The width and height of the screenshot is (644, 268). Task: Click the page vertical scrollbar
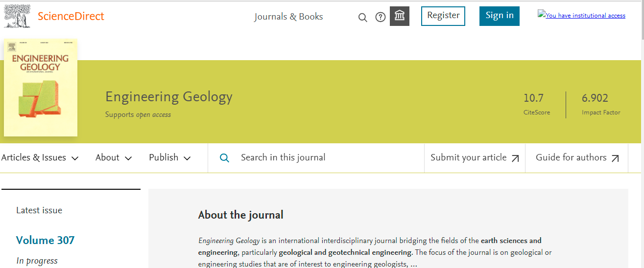(x=642, y=147)
